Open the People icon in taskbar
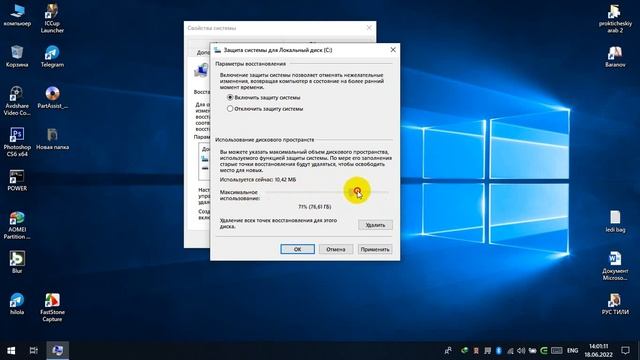640x360 pixels. tap(448, 350)
